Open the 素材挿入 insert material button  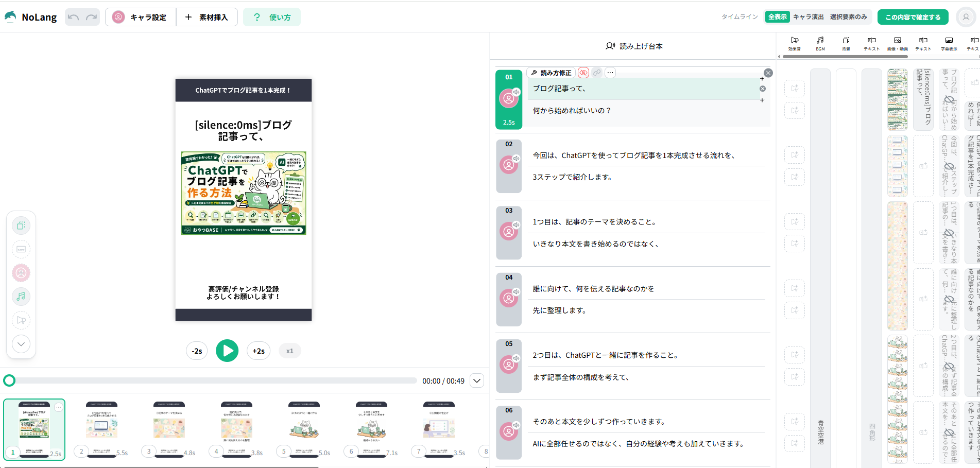point(207,17)
